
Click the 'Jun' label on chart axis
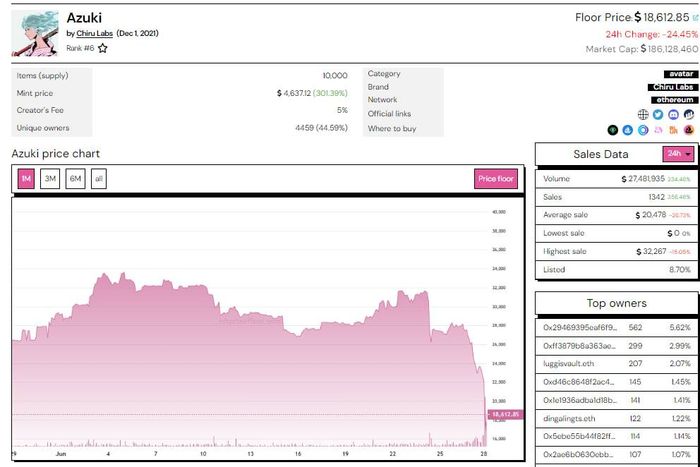coord(61,454)
